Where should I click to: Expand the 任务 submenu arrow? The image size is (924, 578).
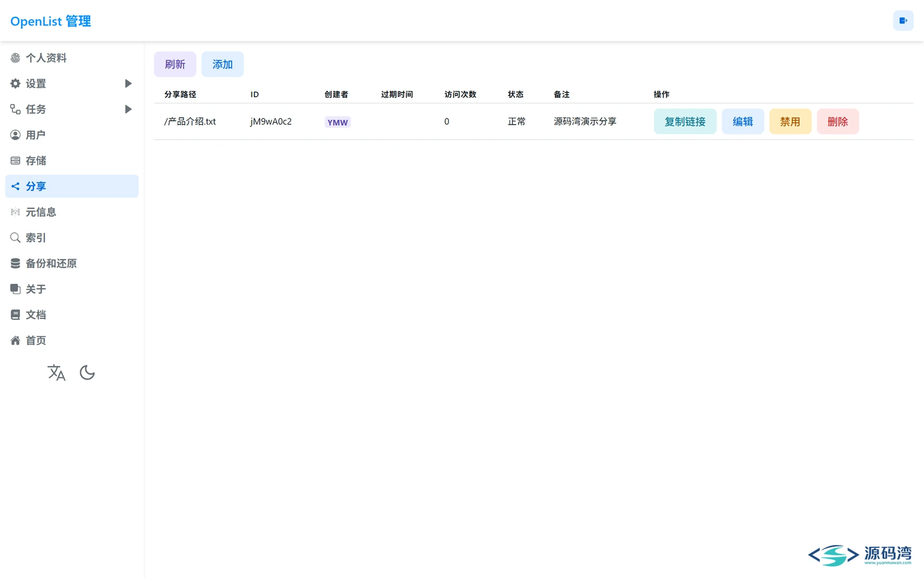pyautogui.click(x=128, y=109)
